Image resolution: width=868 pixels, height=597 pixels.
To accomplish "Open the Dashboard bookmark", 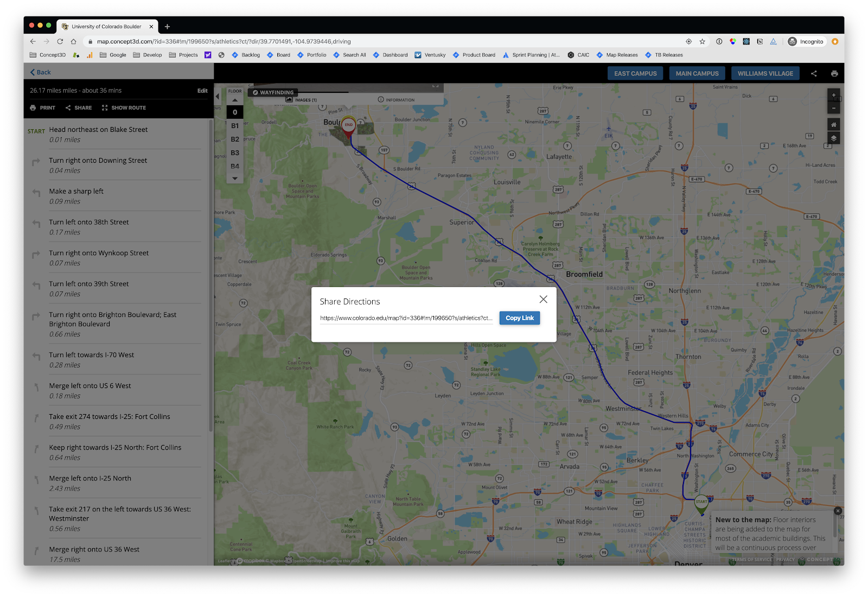I will point(390,55).
